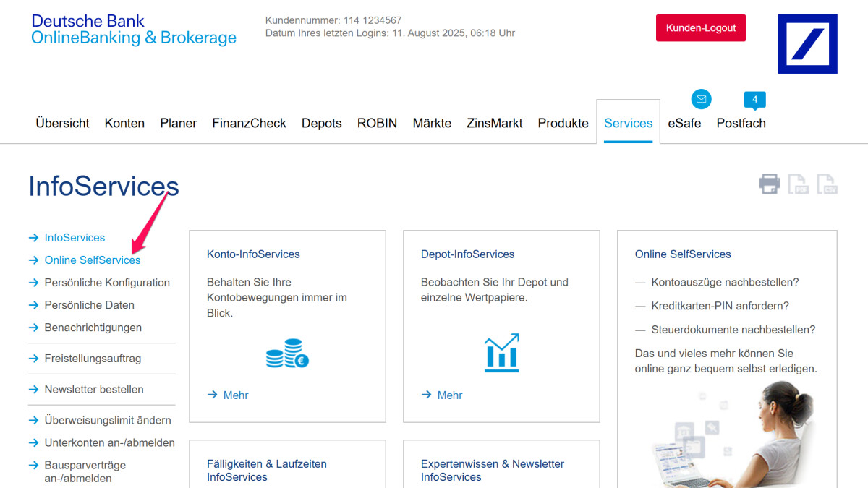The image size is (868, 488).
Task: Click the euro coins icon in Konto-InfoServices
Action: (x=287, y=354)
